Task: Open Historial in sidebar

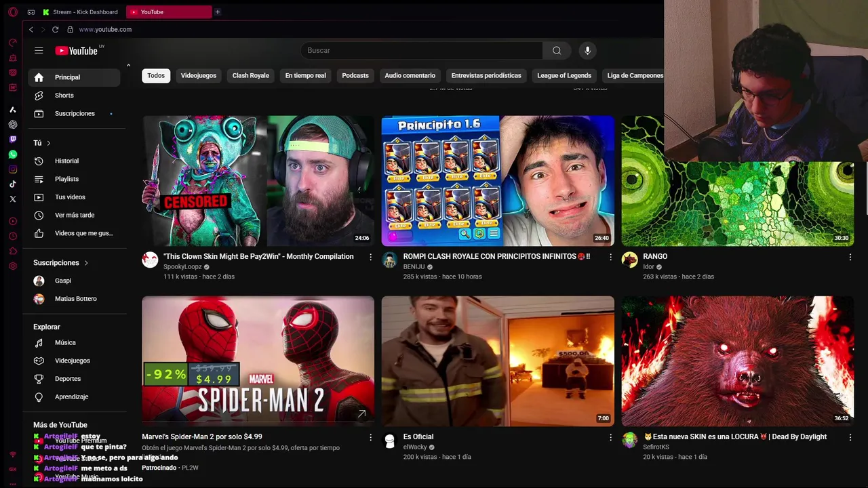Action: [x=74, y=161]
